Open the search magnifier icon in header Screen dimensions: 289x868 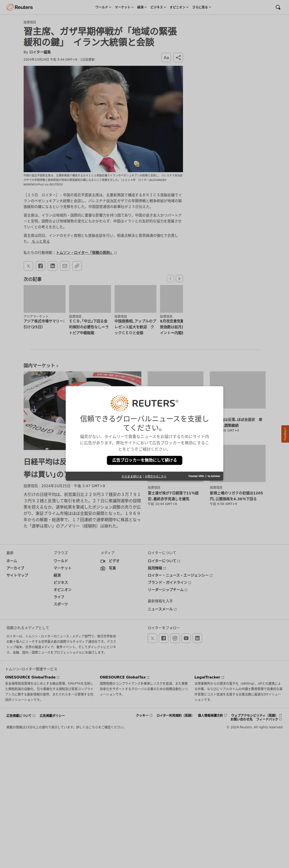pyautogui.click(x=278, y=7)
